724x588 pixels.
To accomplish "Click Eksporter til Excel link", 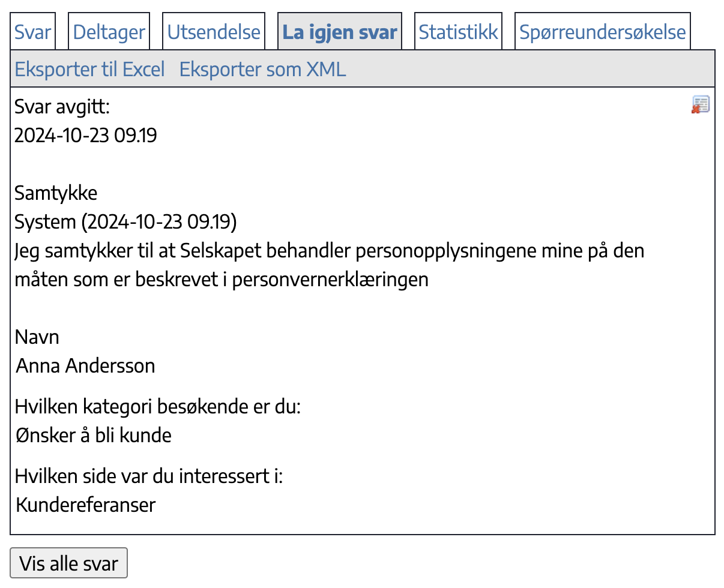I will tap(90, 69).
